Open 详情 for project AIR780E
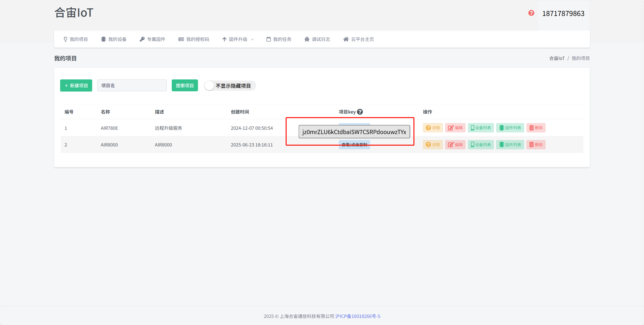This screenshot has width=644, height=325. coord(433,128)
